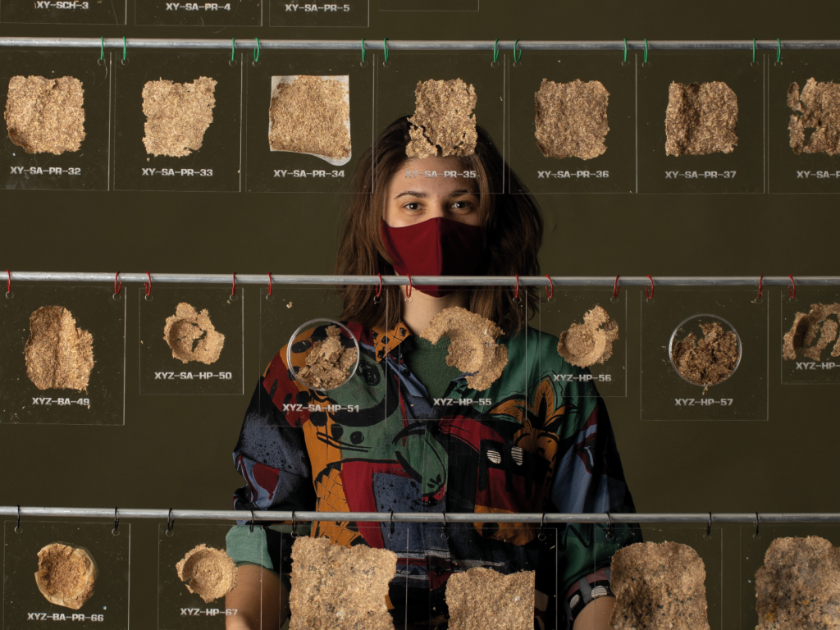Click the XYZ-HP-57 petri dish sample
840x630 pixels.
[x=705, y=350]
